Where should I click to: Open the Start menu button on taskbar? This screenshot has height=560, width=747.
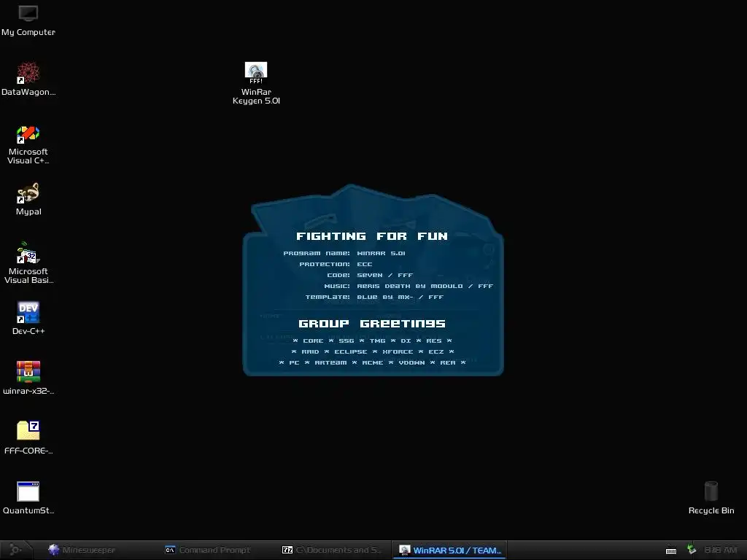coord(15,550)
